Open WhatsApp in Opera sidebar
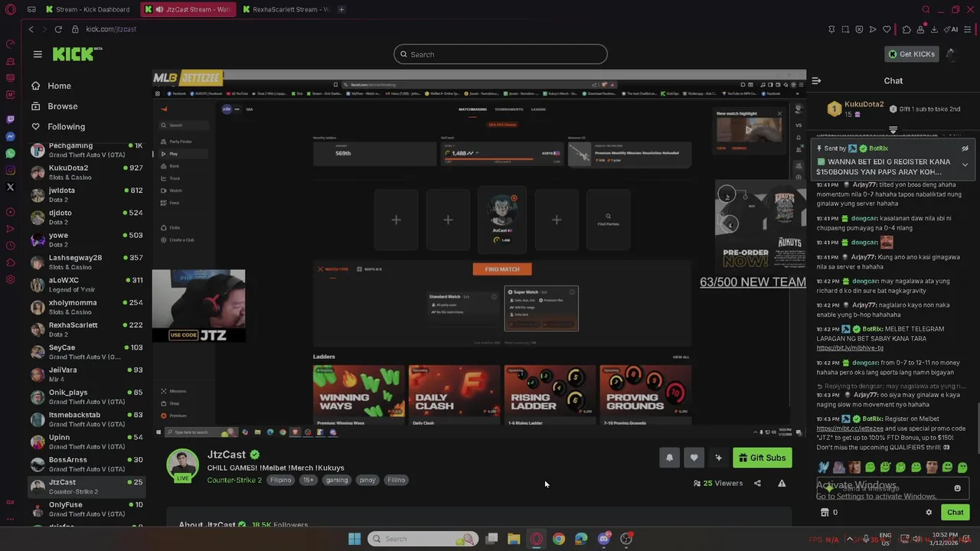 click(x=10, y=153)
